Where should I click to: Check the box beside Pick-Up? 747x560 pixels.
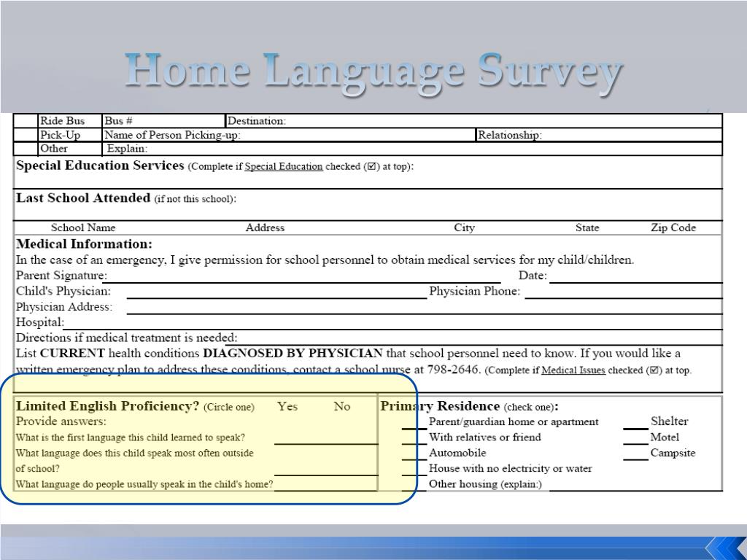coord(26,135)
